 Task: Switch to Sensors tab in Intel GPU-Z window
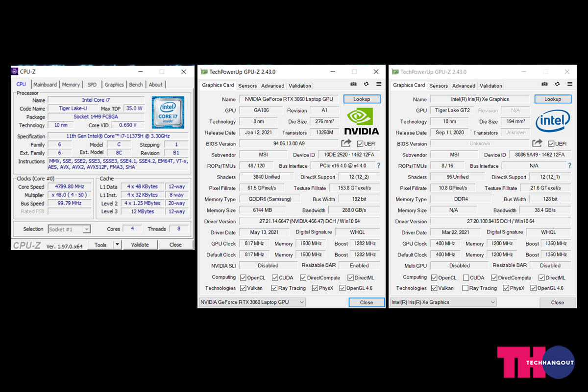[x=439, y=86]
